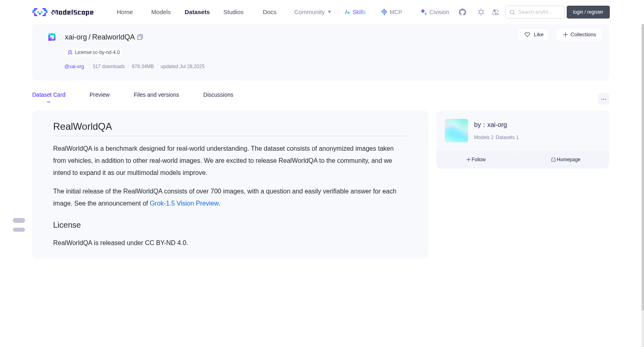The height and width of the screenshot is (347, 644).
Task: Open the Discussions tab
Action: pyautogui.click(x=218, y=95)
